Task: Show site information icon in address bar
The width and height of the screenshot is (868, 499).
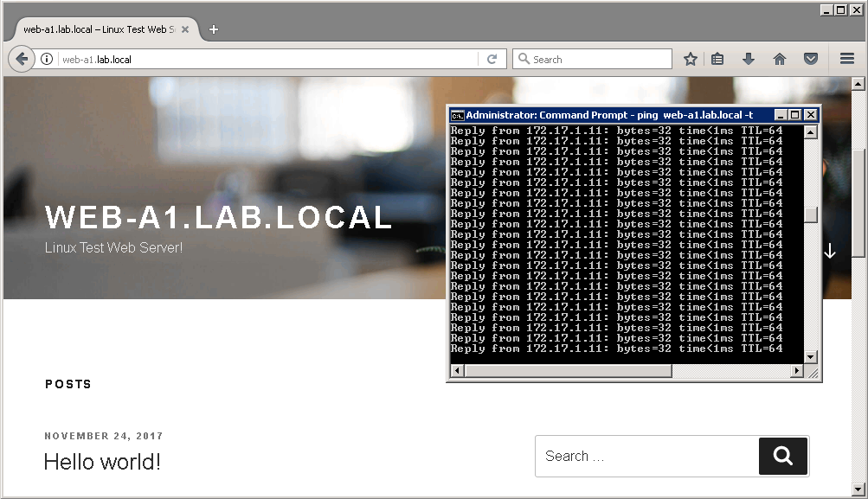Action: tap(47, 59)
